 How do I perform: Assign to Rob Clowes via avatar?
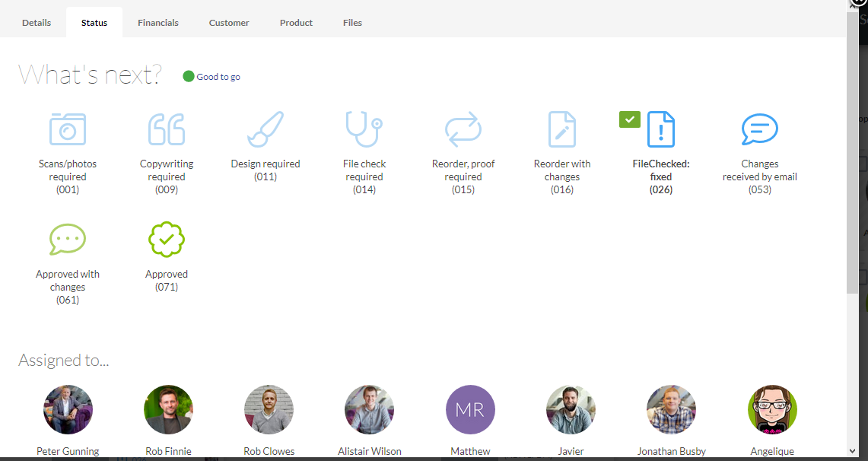tap(269, 409)
